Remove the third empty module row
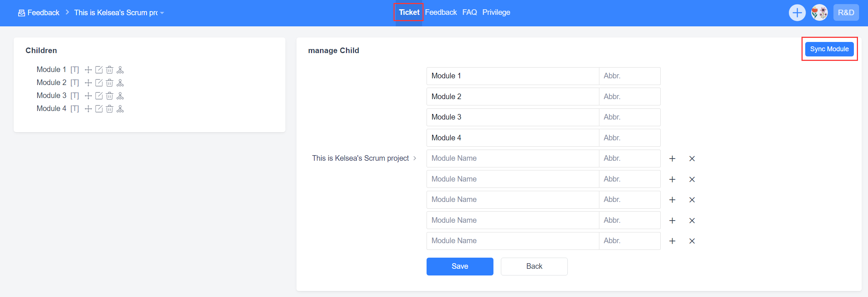Image resolution: width=868 pixels, height=297 pixels. pyautogui.click(x=692, y=200)
